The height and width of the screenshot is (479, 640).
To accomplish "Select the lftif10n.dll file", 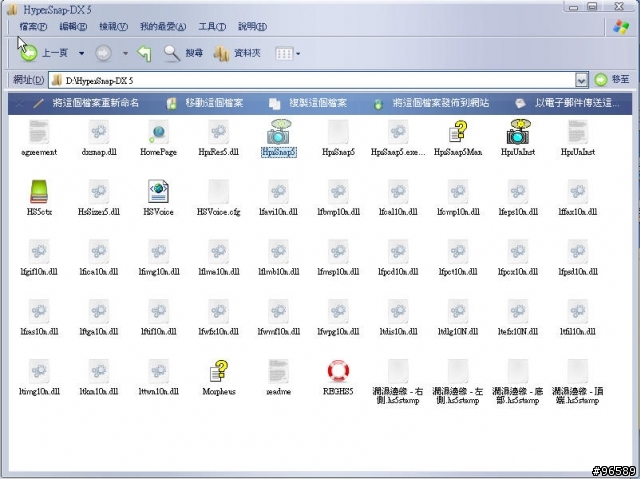I will (158, 317).
